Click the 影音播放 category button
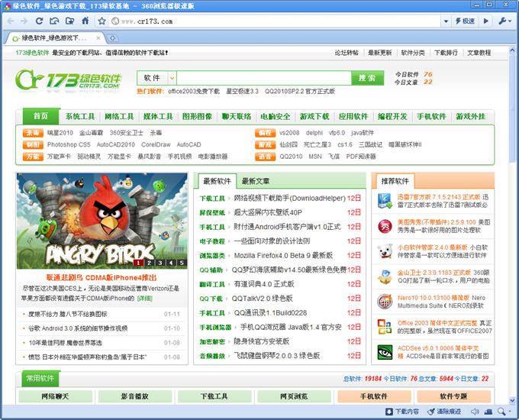Image resolution: width=519 pixels, height=420 pixels. click(135, 396)
